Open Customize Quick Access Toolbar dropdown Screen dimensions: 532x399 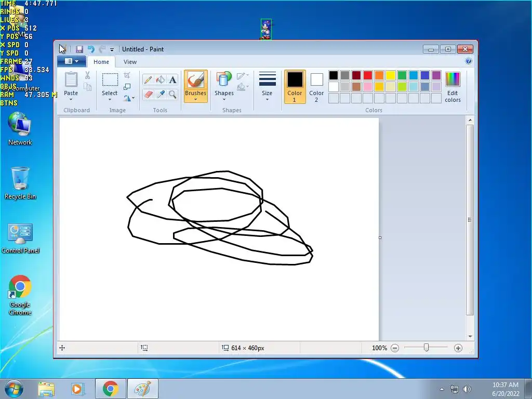point(112,49)
